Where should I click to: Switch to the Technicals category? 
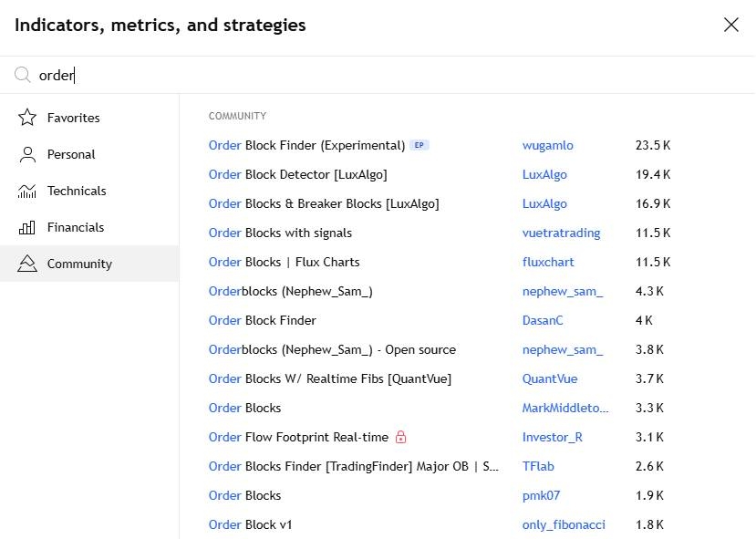point(77,191)
